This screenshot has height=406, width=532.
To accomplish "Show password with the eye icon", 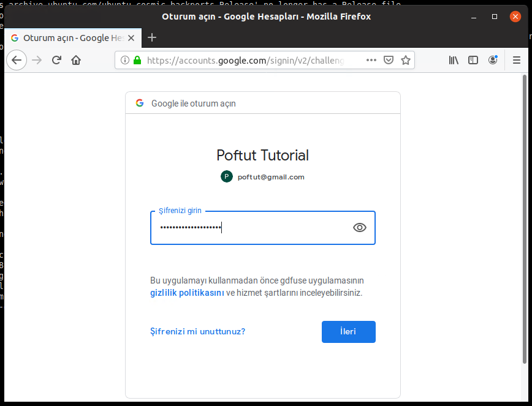I will pos(360,227).
